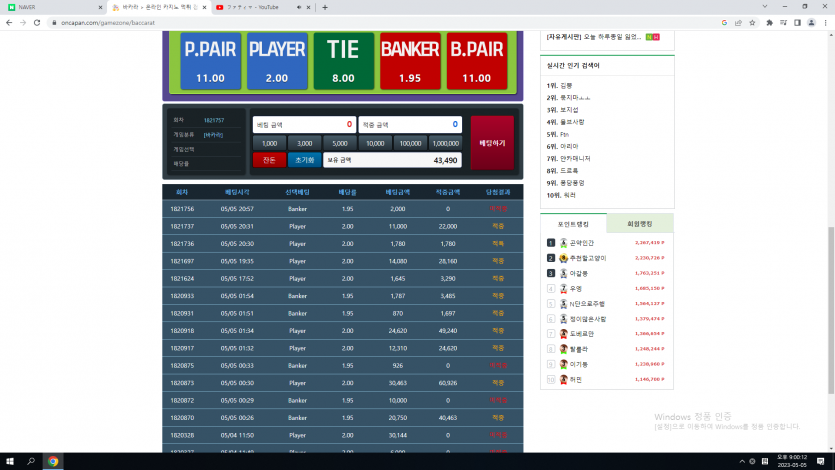Switch to the NAVER tab
This screenshot has height=470, width=835.
point(53,7)
